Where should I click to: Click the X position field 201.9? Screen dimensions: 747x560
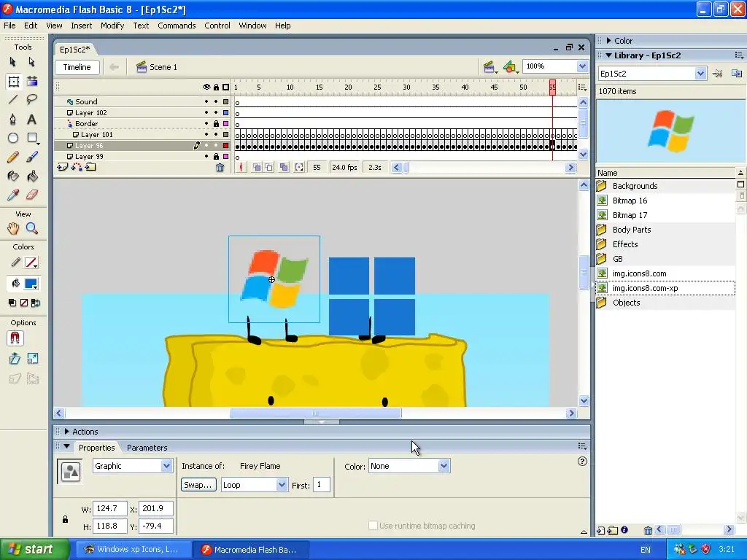tap(156, 508)
